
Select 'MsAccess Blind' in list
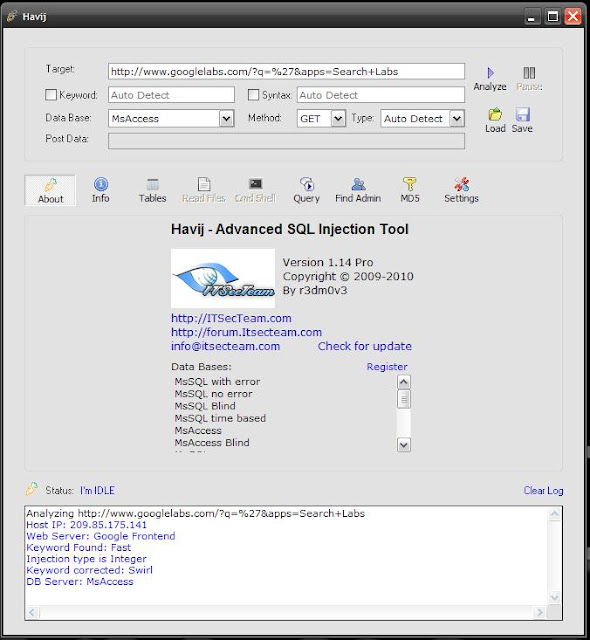212,443
